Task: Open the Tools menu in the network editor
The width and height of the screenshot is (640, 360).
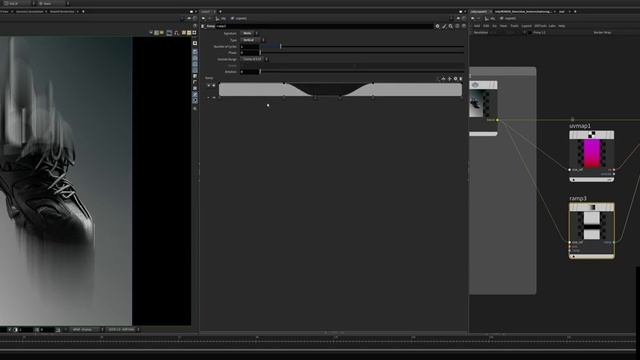Action: 514,26
